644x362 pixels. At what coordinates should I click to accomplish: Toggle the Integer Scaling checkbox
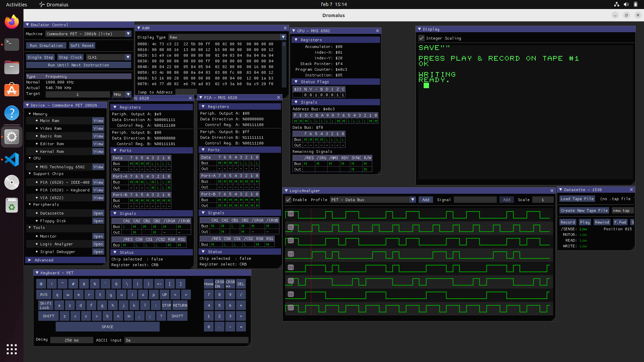pos(422,38)
